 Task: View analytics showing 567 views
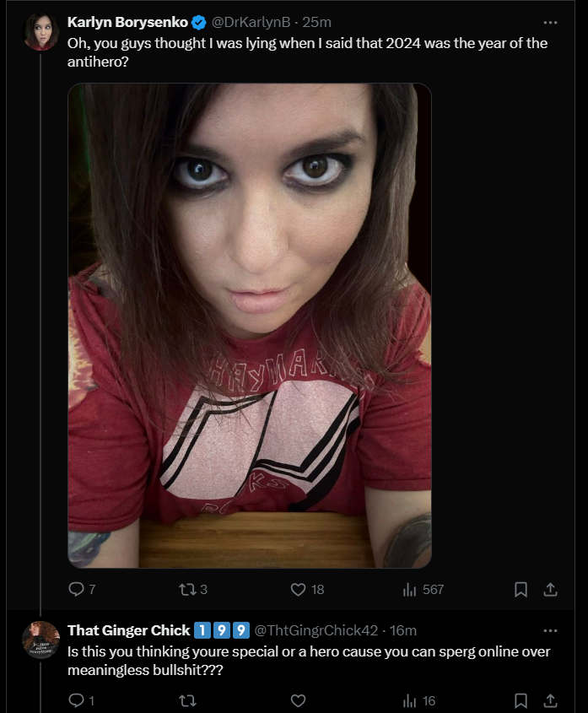point(423,589)
